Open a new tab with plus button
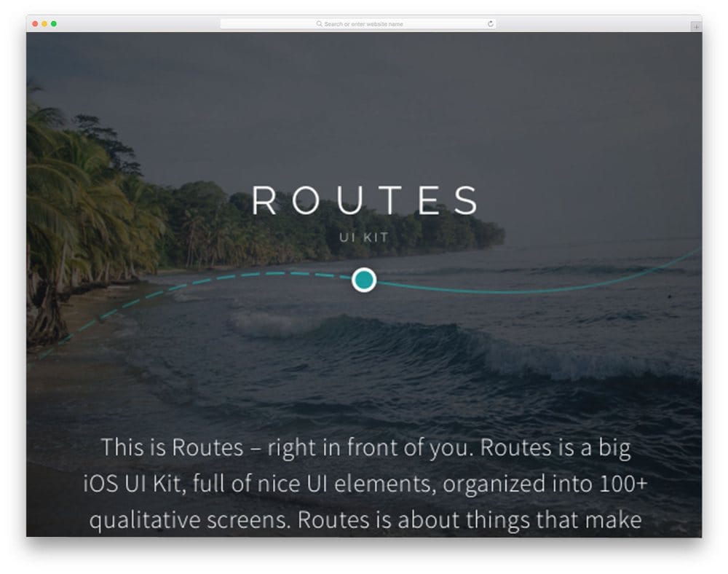 [x=696, y=27]
